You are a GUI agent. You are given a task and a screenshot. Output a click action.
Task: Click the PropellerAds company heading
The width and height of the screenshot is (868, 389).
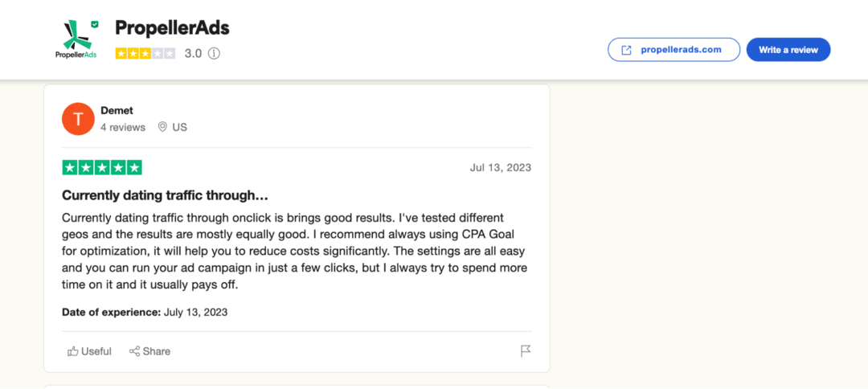(x=172, y=28)
